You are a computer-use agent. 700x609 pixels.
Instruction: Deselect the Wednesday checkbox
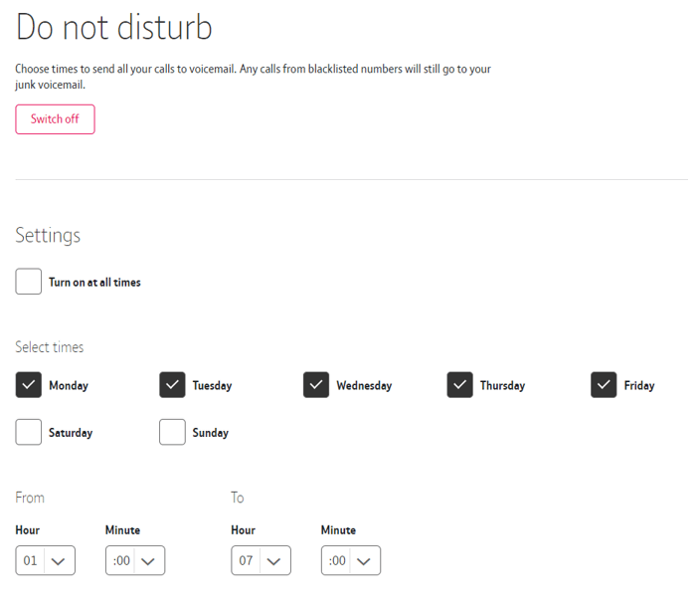tap(316, 385)
